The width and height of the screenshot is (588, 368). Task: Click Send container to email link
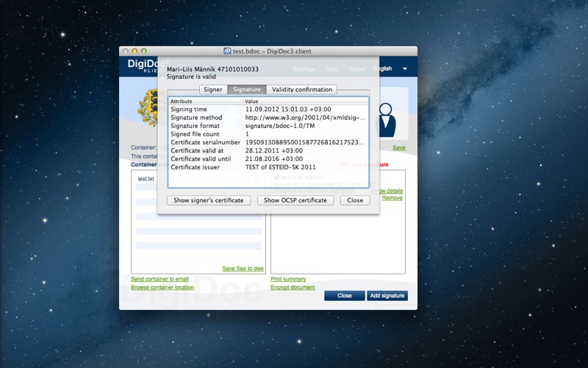[159, 280]
